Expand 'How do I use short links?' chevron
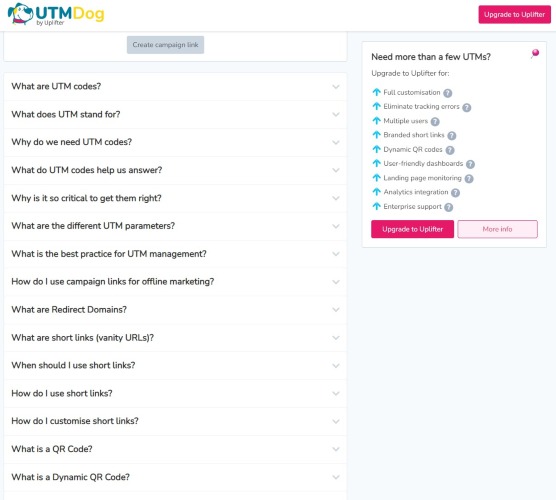 pos(336,394)
